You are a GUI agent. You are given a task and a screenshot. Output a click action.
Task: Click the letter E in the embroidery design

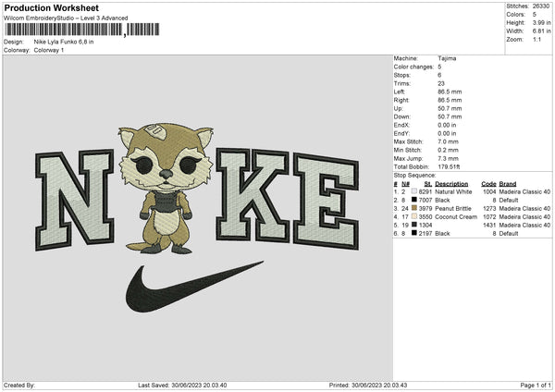click(327, 202)
